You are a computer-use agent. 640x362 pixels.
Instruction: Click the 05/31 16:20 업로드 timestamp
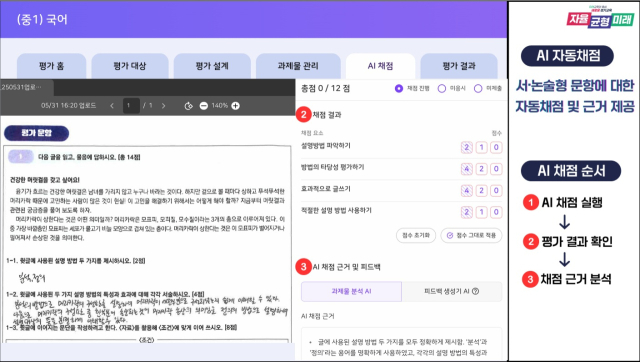click(x=69, y=106)
